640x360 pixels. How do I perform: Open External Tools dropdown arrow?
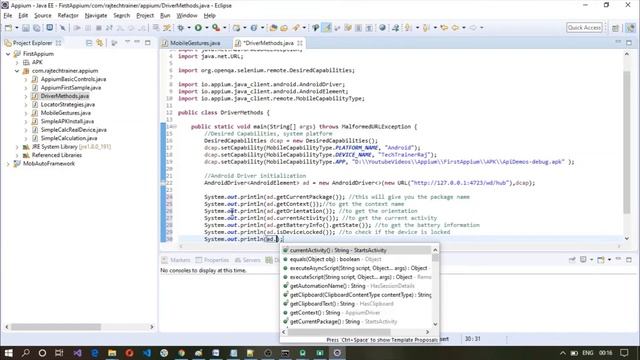tap(224, 28)
